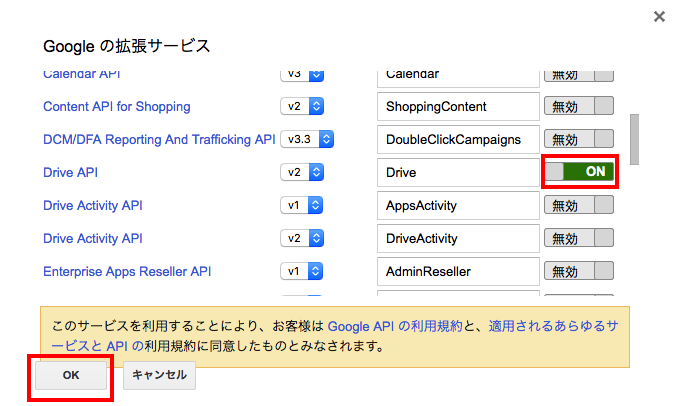
Task: Open v3.3 version dropdown for DCM/DFA Reporting
Action: (x=307, y=139)
